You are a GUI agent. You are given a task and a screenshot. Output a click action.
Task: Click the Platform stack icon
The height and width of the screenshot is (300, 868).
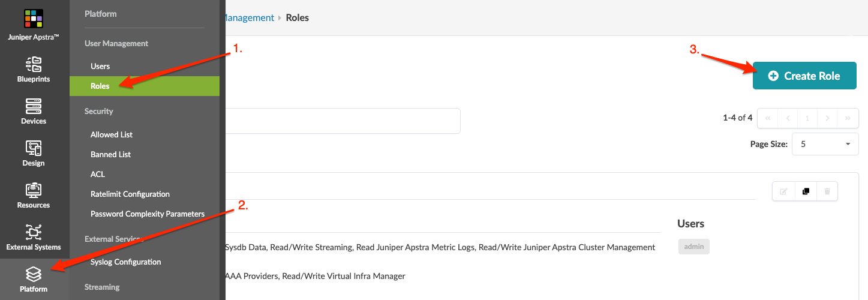34,274
